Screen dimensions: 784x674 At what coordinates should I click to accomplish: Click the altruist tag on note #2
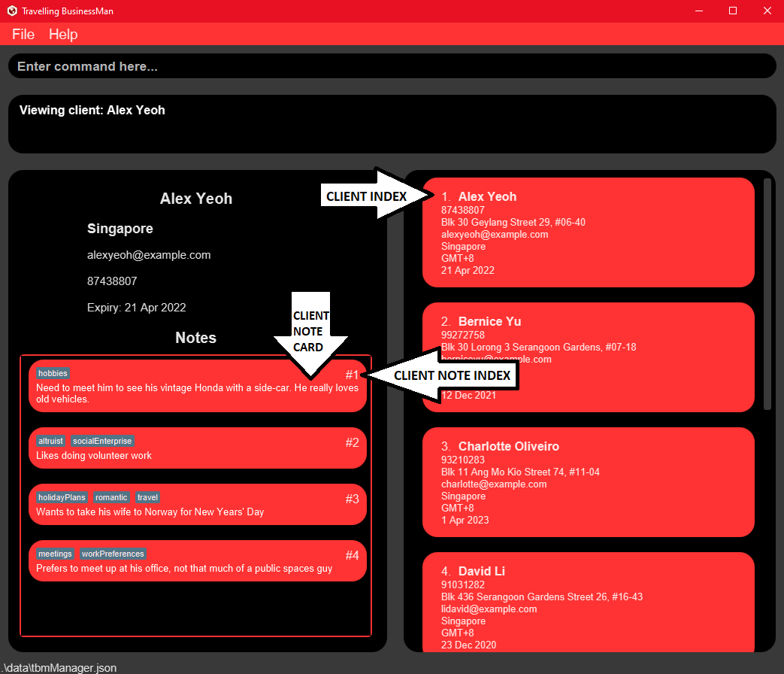tap(50, 441)
